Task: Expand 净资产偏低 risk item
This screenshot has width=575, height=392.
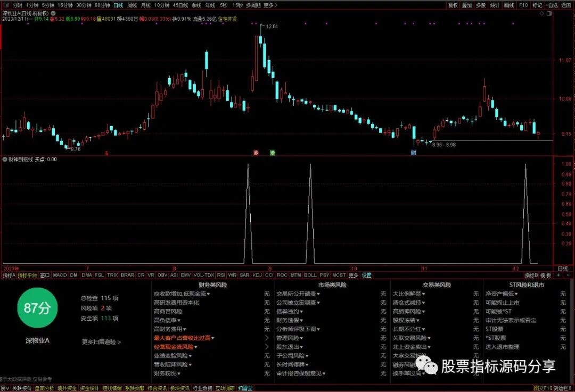Action: click(502, 294)
